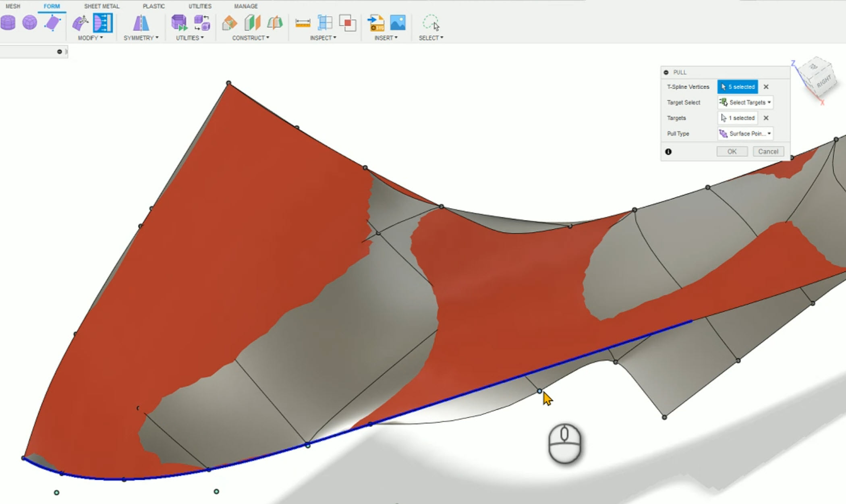Image resolution: width=846 pixels, height=504 pixels.
Task: Switch to the Mesh tab
Action: (13, 6)
